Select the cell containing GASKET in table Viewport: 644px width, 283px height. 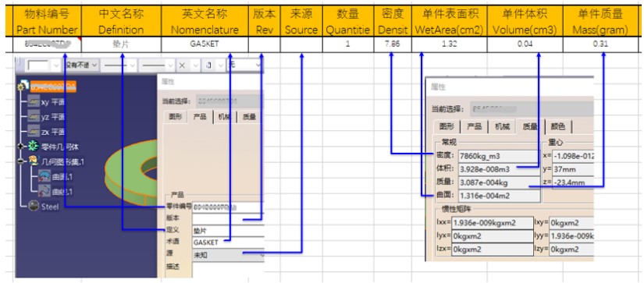pos(205,44)
